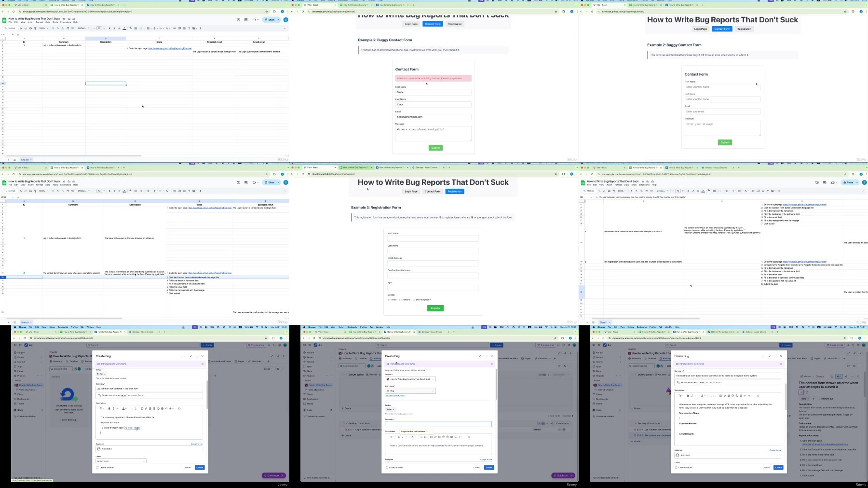The height and width of the screenshot is (488, 868).
Task: Click the Age field in the Registration form
Action: (433, 288)
